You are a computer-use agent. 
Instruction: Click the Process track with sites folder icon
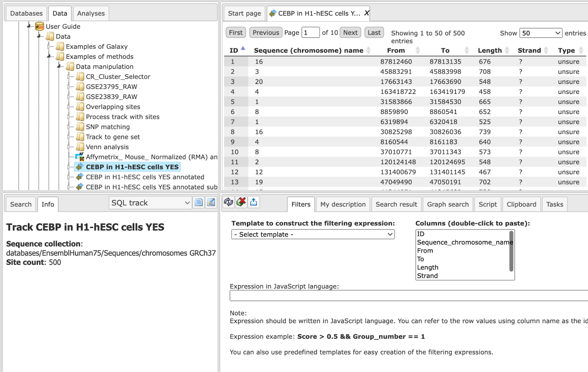pyautogui.click(x=80, y=117)
